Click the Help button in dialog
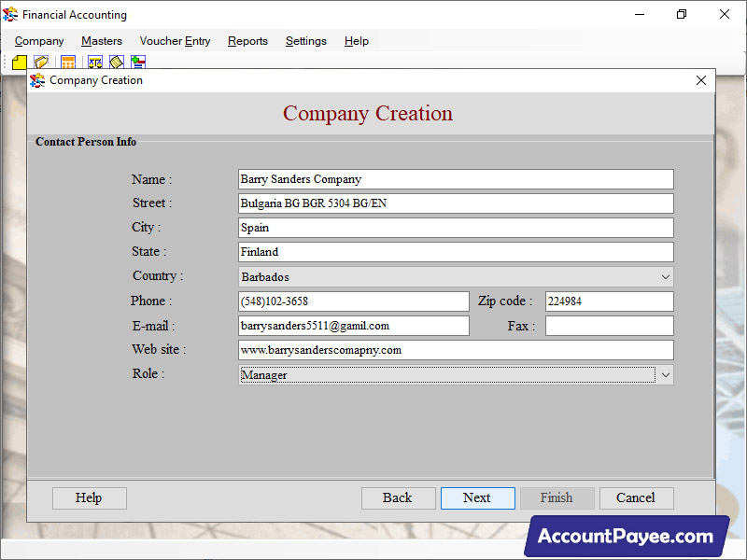 (89, 498)
